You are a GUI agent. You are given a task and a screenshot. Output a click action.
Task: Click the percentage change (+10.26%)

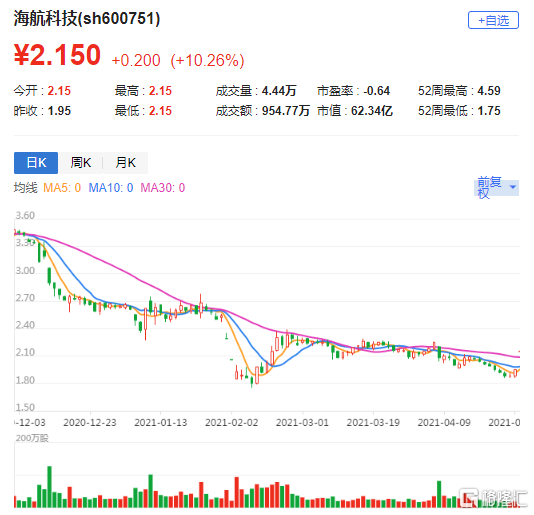tap(207, 61)
